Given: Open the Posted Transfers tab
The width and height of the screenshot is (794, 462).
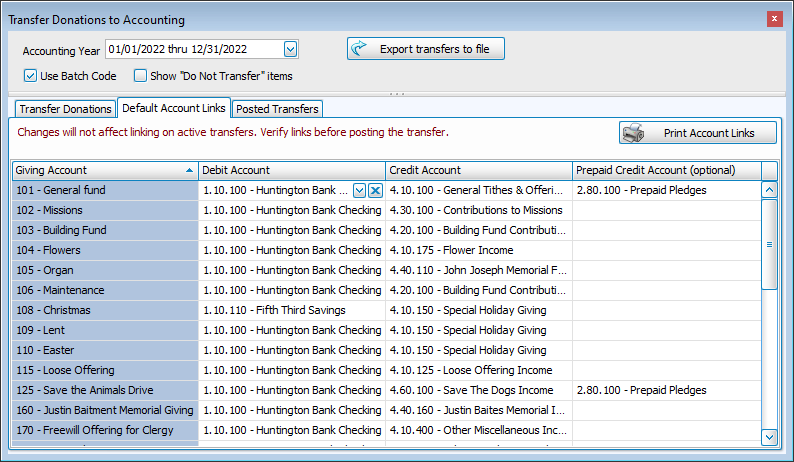Looking at the screenshot, I should tap(277, 109).
